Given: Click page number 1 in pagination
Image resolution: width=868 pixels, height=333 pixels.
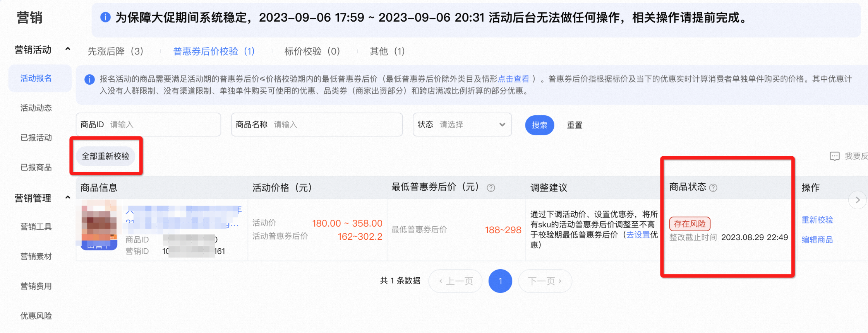Looking at the screenshot, I should pyautogui.click(x=500, y=281).
